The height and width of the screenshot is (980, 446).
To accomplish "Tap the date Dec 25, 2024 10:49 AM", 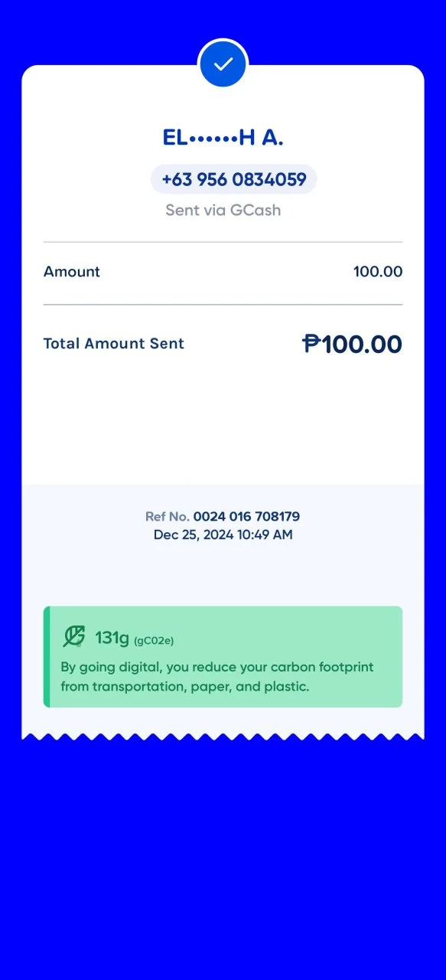I will (223, 535).
